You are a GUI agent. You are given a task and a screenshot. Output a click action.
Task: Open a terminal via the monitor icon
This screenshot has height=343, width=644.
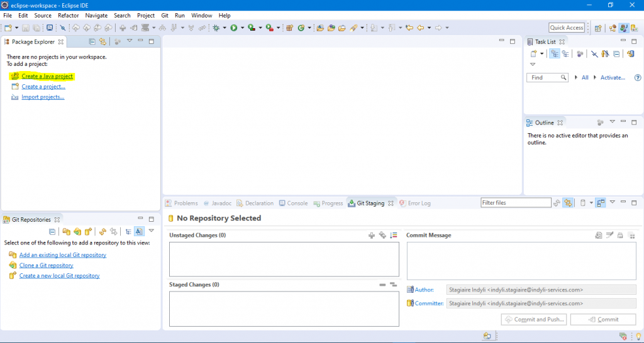point(49,28)
